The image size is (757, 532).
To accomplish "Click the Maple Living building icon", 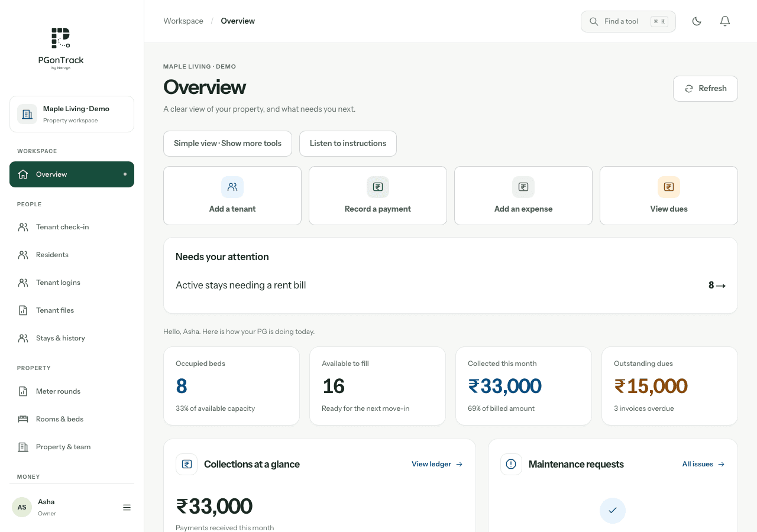I will (x=27, y=114).
